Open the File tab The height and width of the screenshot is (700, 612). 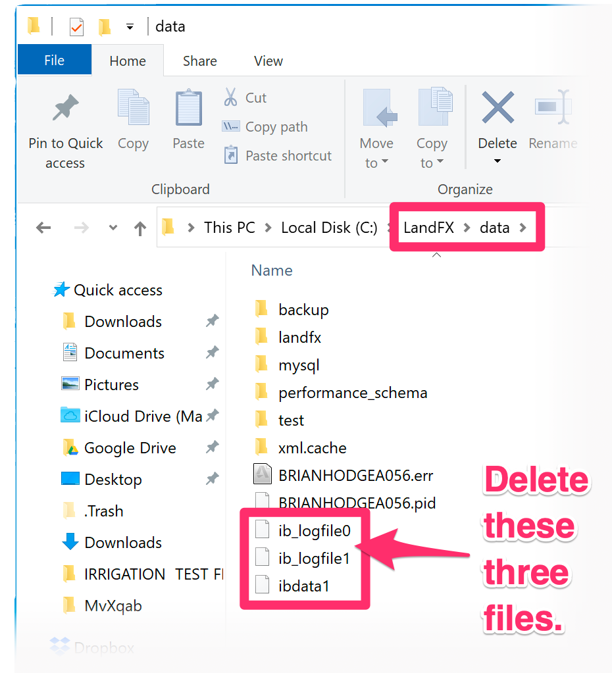(x=55, y=59)
